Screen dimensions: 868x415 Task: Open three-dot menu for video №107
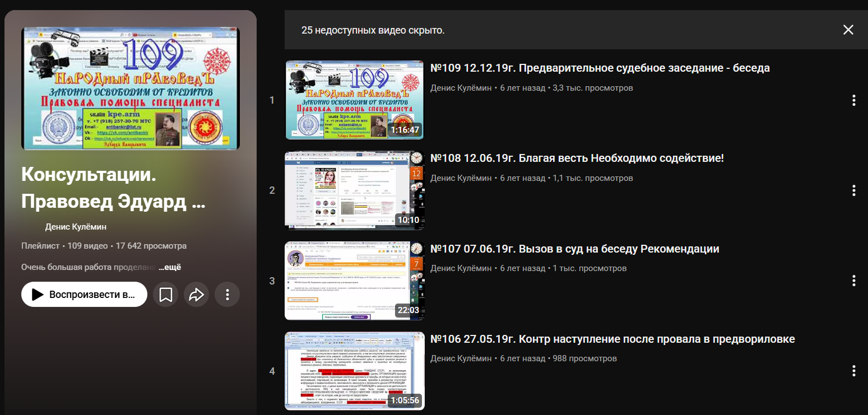(x=853, y=281)
